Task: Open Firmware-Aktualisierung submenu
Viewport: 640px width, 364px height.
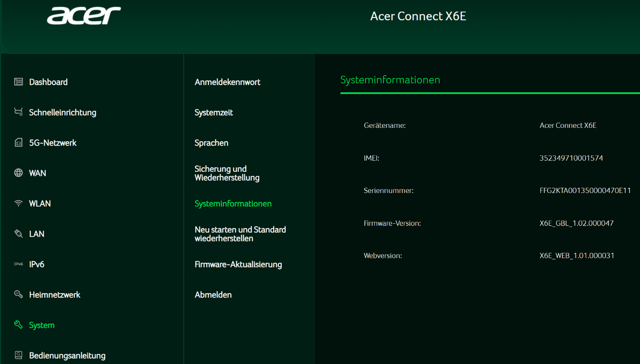Action: [x=238, y=264]
